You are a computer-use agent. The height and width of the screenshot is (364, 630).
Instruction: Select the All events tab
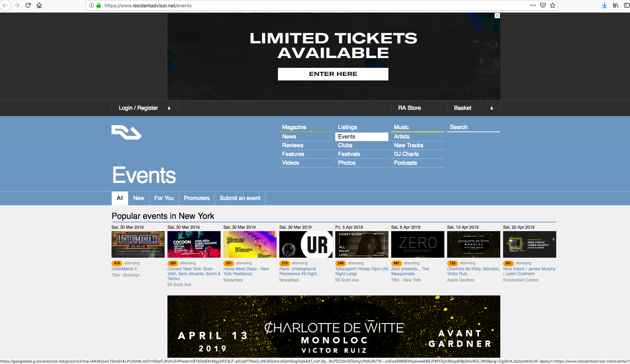120,198
